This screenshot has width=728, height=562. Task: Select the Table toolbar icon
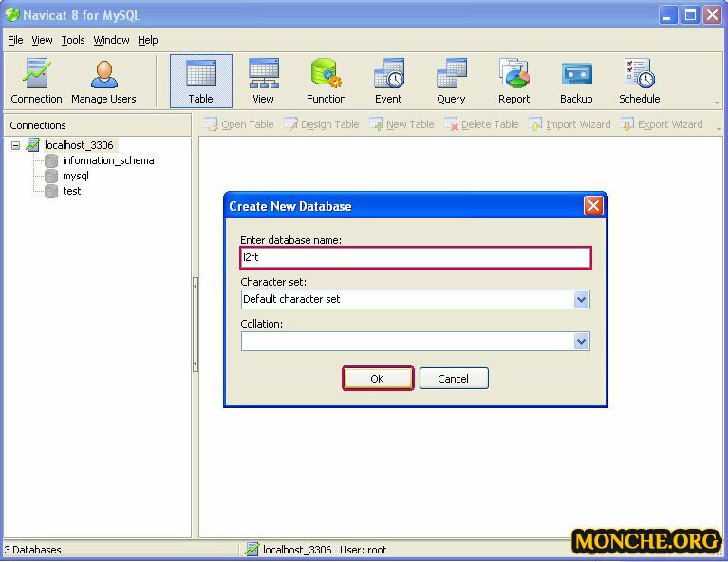tap(200, 81)
